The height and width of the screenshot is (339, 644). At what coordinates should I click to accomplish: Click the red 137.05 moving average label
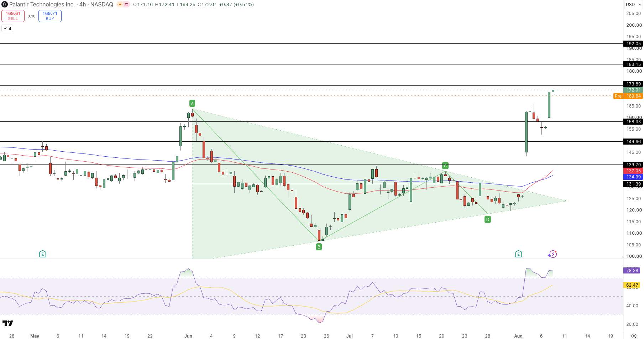pos(633,171)
